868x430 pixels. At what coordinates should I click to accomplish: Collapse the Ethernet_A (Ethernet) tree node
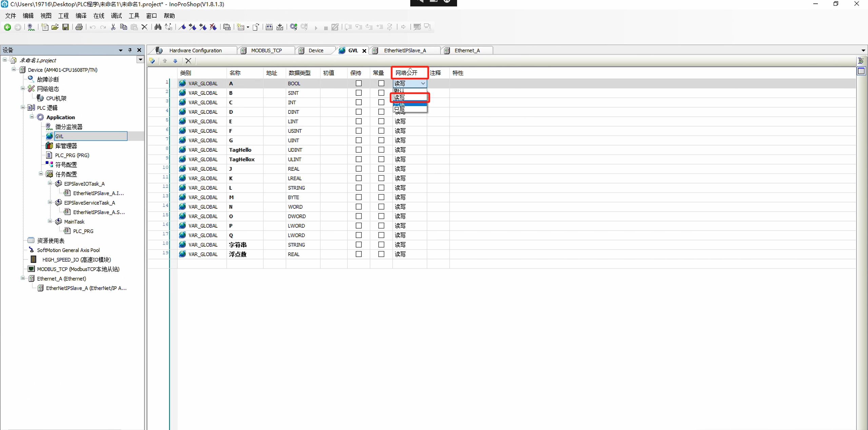click(23, 278)
